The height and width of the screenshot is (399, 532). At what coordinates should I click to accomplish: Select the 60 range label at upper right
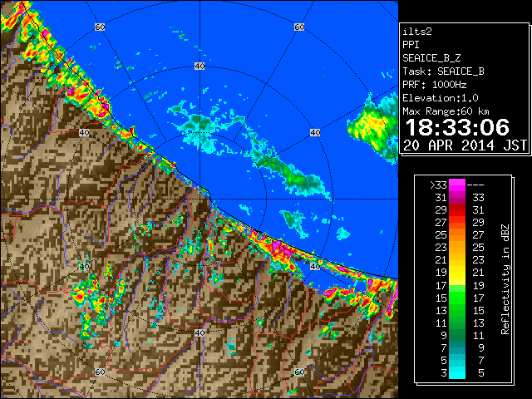click(x=299, y=27)
